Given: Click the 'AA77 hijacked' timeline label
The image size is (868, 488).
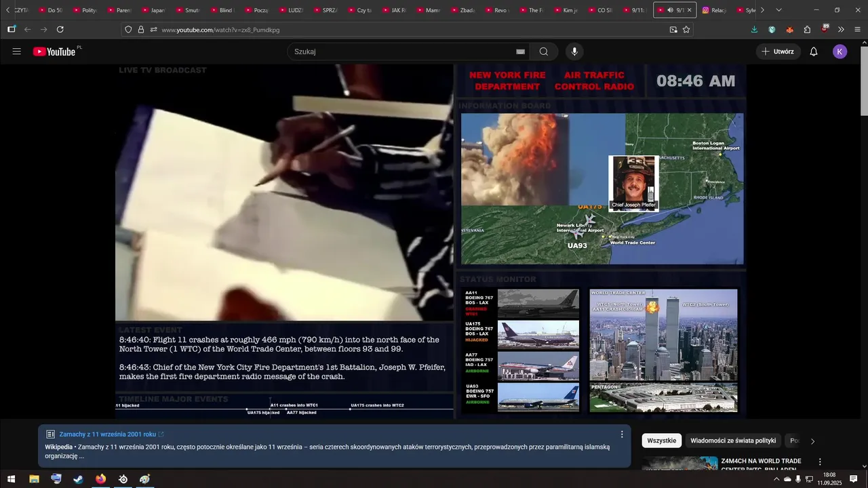Looking at the screenshot, I should [301, 412].
